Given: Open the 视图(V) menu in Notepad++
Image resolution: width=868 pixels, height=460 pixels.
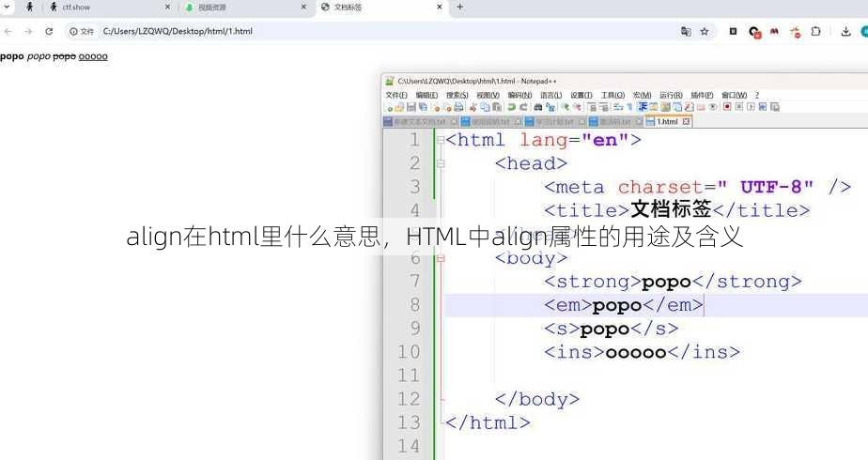Looking at the screenshot, I should (x=488, y=95).
